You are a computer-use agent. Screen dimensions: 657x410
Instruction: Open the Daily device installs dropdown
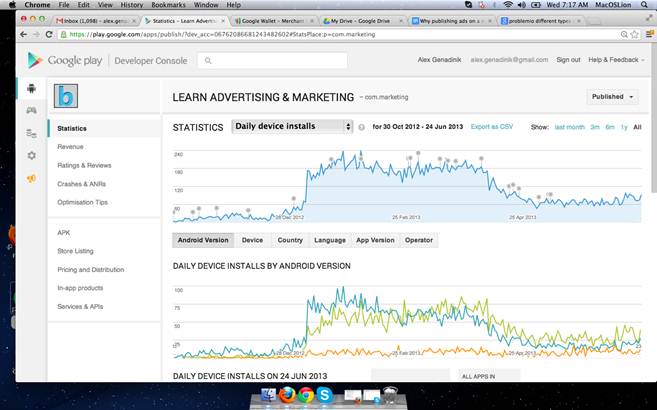click(292, 126)
